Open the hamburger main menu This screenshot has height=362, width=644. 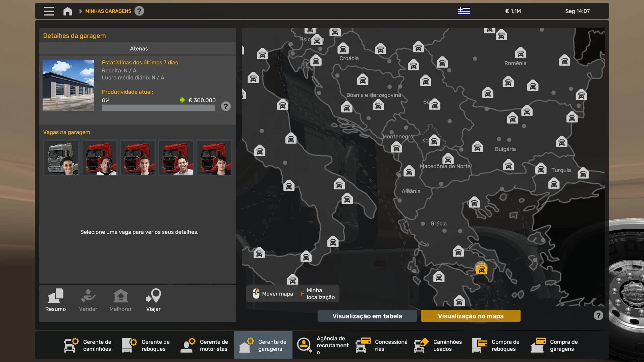pyautogui.click(x=49, y=11)
